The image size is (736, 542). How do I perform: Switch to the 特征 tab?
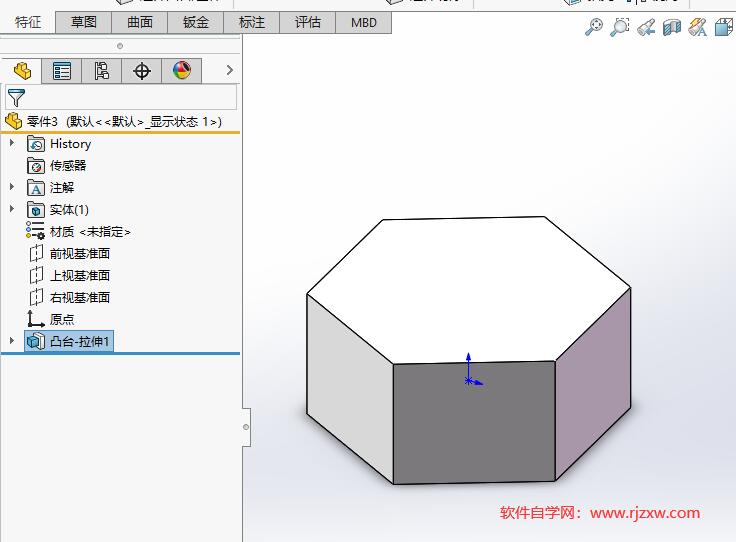(x=28, y=23)
